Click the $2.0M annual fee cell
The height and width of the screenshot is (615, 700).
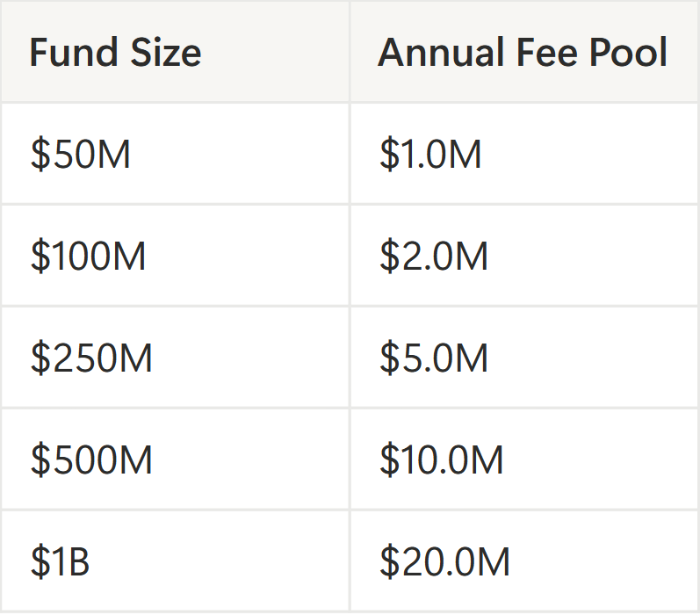[433, 257]
